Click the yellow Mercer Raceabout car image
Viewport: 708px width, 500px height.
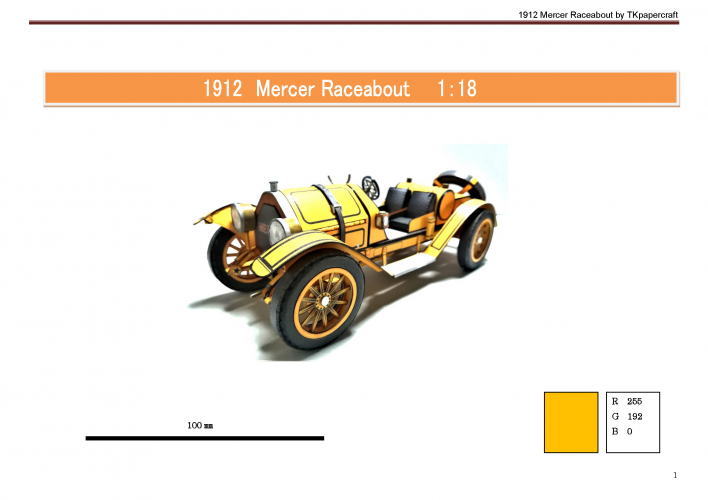[x=347, y=253]
